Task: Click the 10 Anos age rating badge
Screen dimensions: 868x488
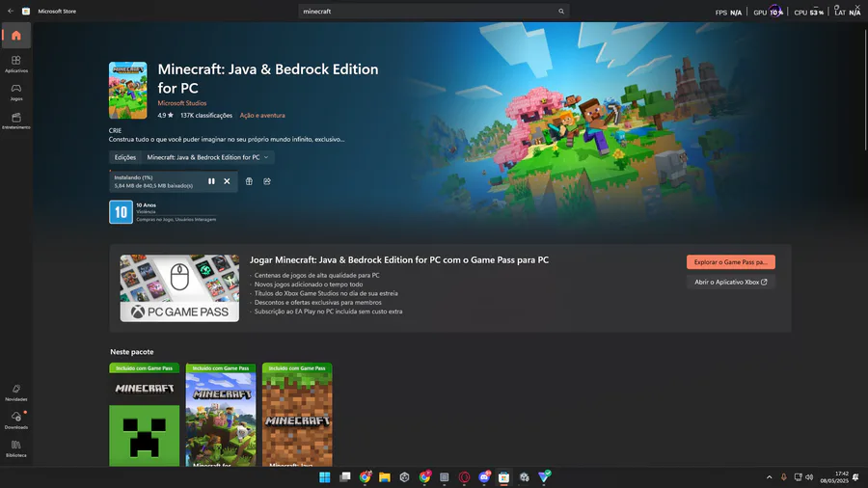Action: pos(121,212)
